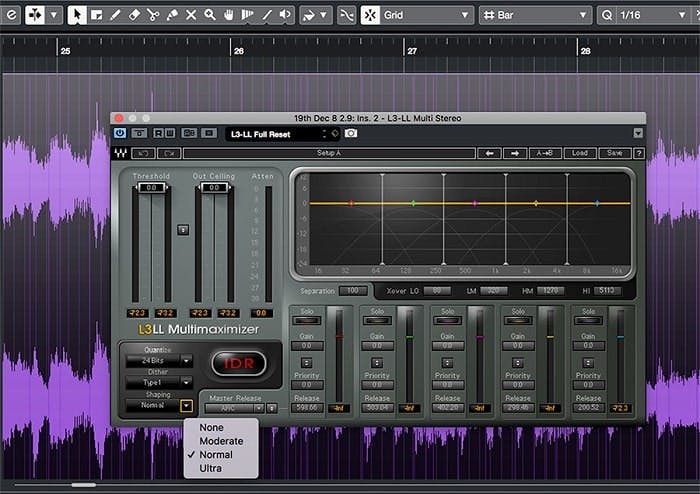
Task: Open plugin help question mark
Action: tap(639, 154)
